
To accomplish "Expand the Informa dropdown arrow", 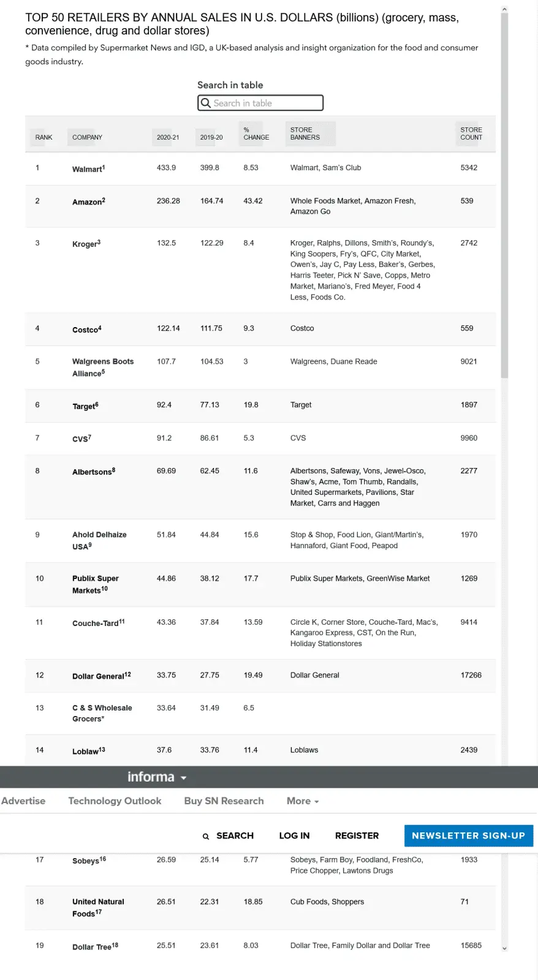I will (183, 778).
